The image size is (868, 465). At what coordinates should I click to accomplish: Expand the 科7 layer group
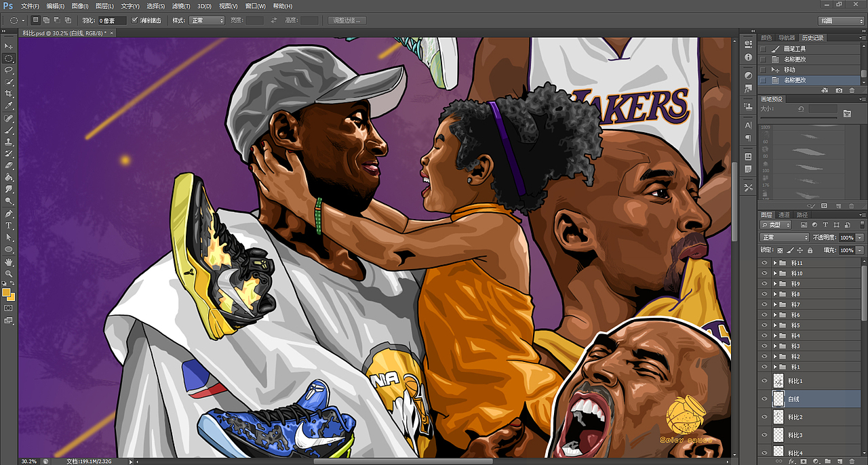[x=776, y=304]
